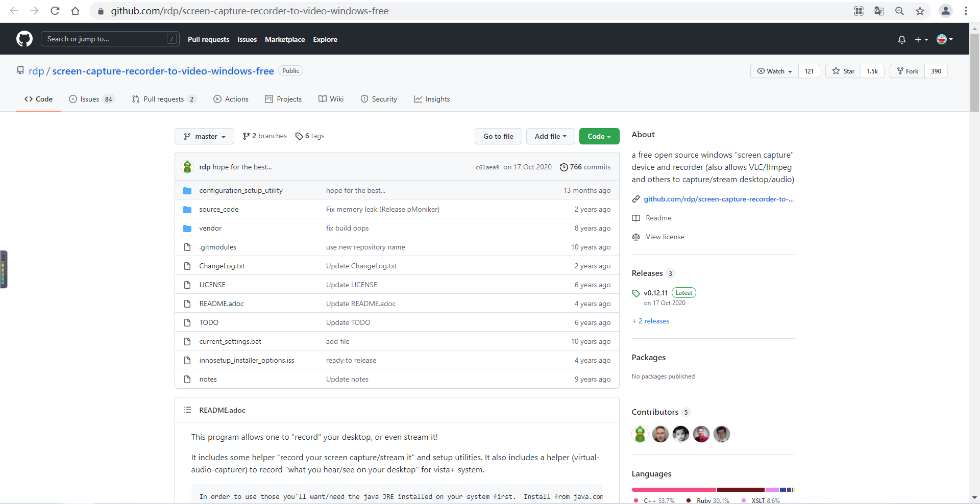Open the source_code folder
This screenshot has height=504, width=980.
[x=219, y=209]
